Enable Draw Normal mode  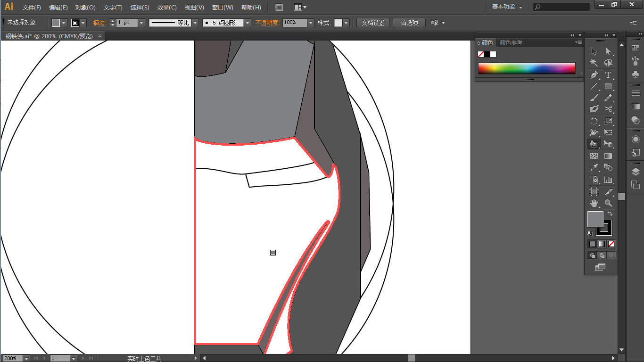point(592,255)
